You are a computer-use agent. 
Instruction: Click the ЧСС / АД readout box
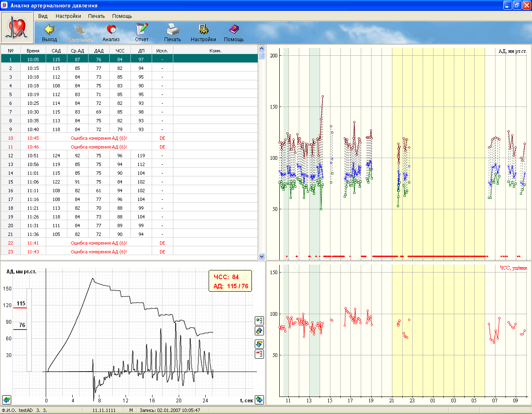pyautogui.click(x=230, y=281)
